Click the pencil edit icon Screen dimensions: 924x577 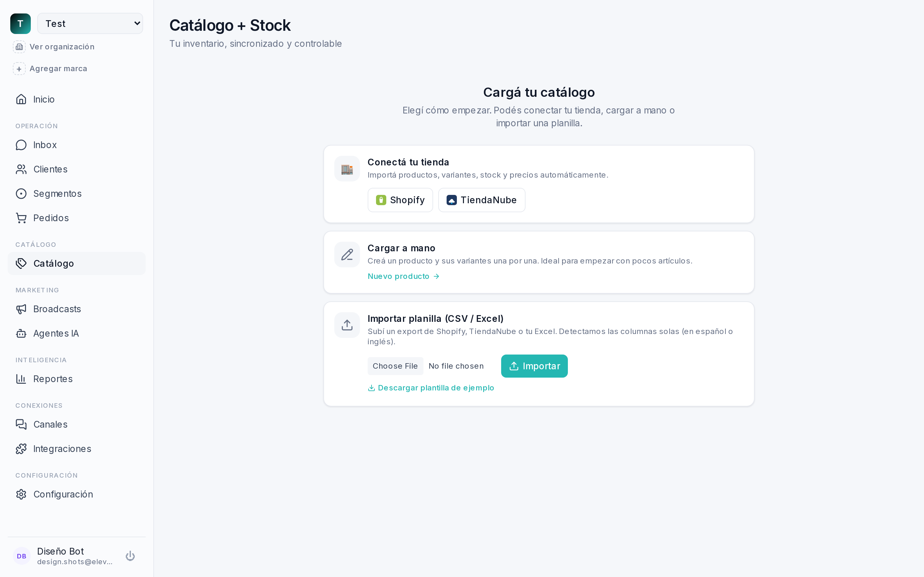coord(347,255)
